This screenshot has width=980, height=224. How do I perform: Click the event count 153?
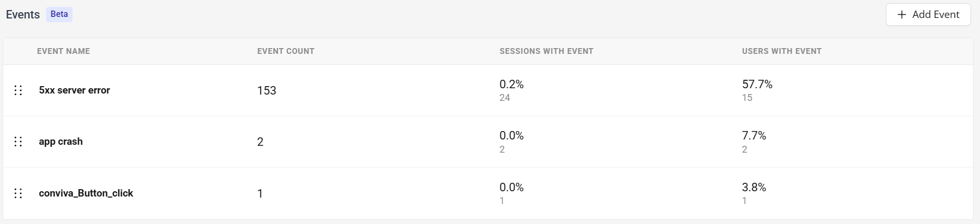click(x=266, y=91)
